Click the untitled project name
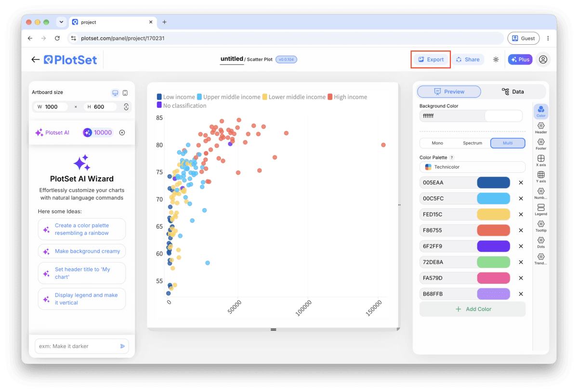 pyautogui.click(x=232, y=59)
